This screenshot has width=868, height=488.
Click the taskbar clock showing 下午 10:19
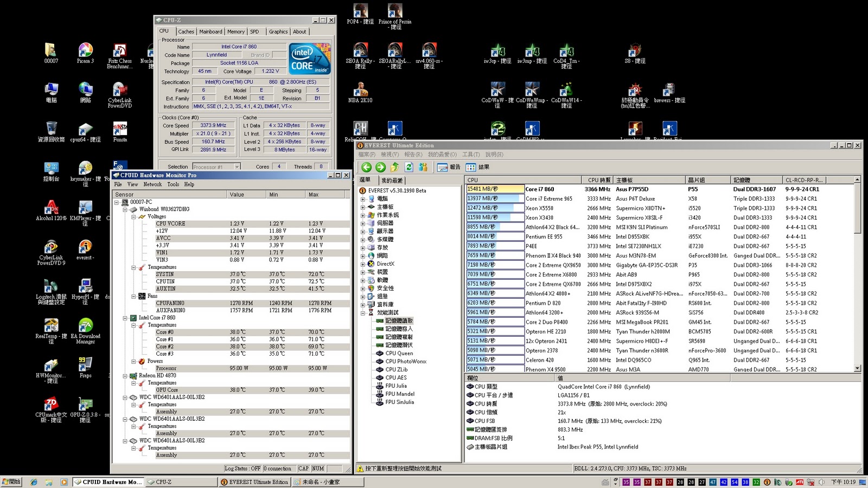coord(844,482)
